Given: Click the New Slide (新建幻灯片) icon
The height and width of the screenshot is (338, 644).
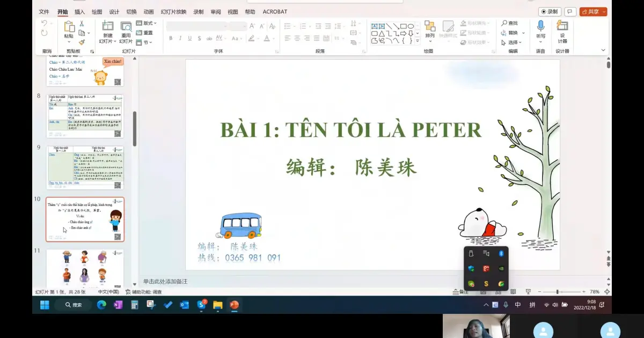Looking at the screenshot, I should pos(107,26).
